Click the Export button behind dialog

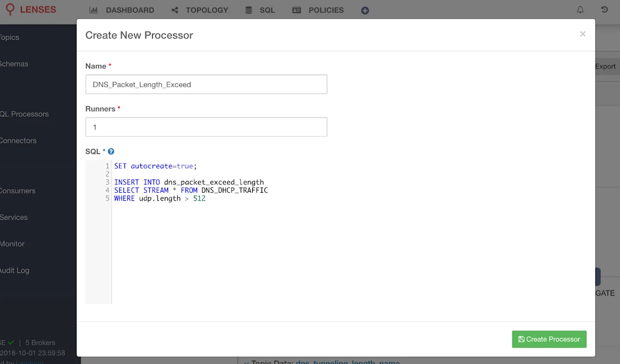point(605,66)
